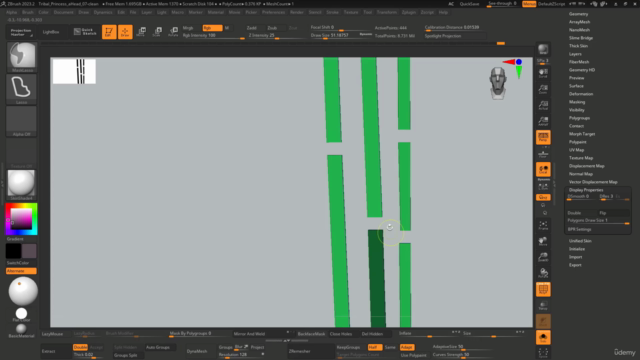The height and width of the screenshot is (360, 640).
Task: Expand the UV Map subpalette
Action: pyautogui.click(x=576, y=150)
